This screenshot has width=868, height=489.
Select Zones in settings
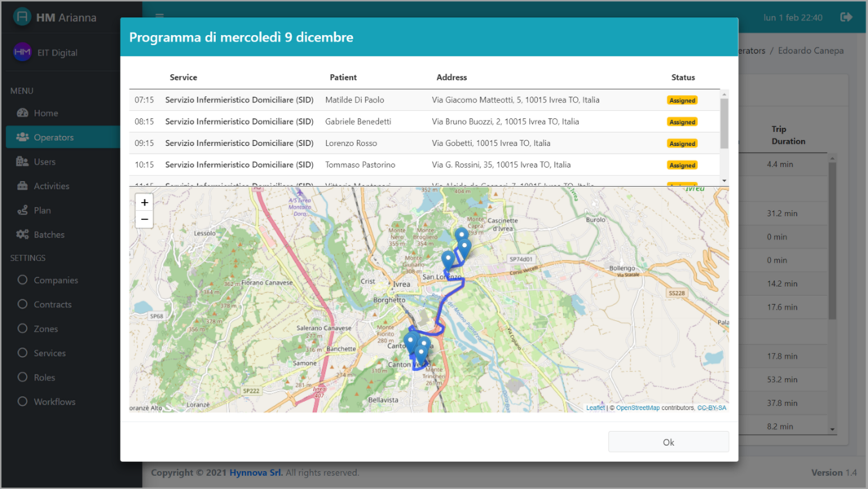coord(46,329)
